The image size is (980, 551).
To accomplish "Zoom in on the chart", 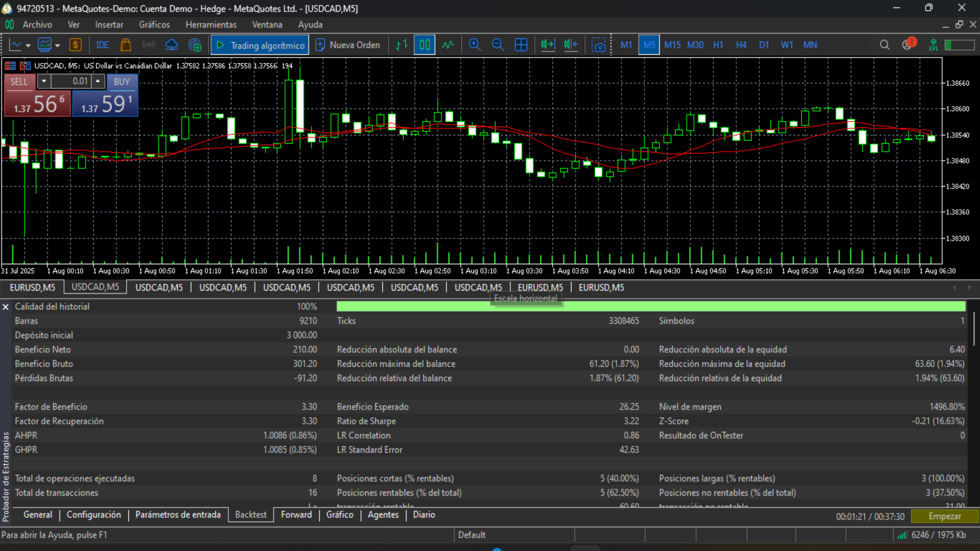I will pos(475,45).
